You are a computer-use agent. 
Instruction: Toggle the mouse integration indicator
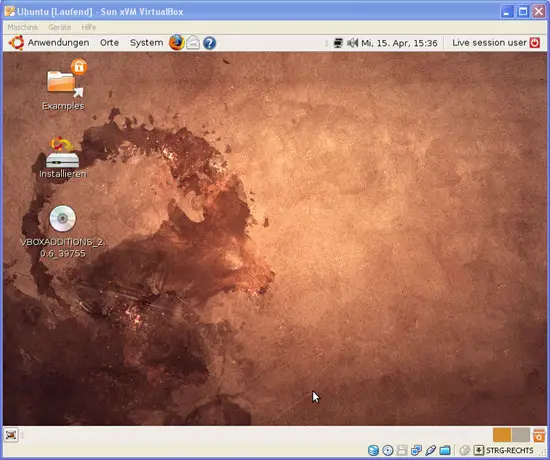coord(465,450)
